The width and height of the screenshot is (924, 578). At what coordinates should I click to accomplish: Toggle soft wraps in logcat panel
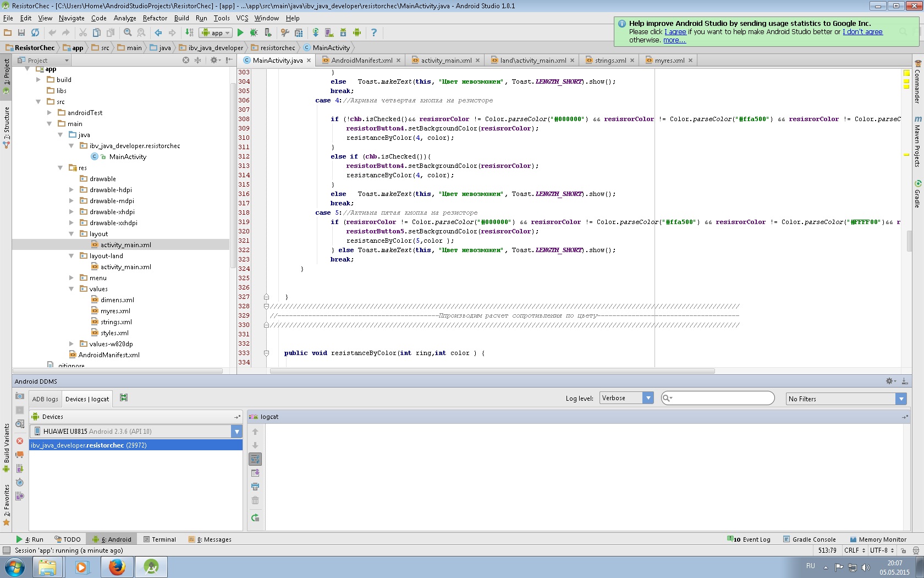click(x=255, y=459)
